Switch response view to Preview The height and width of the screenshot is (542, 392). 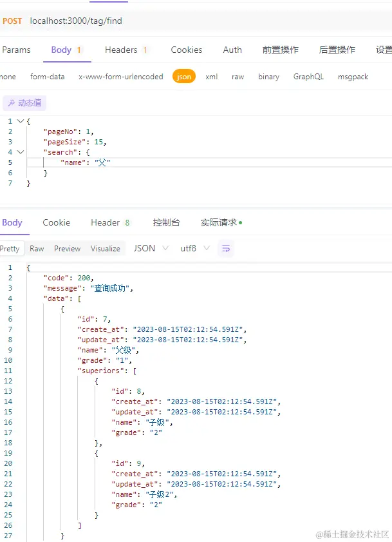[x=68, y=249]
